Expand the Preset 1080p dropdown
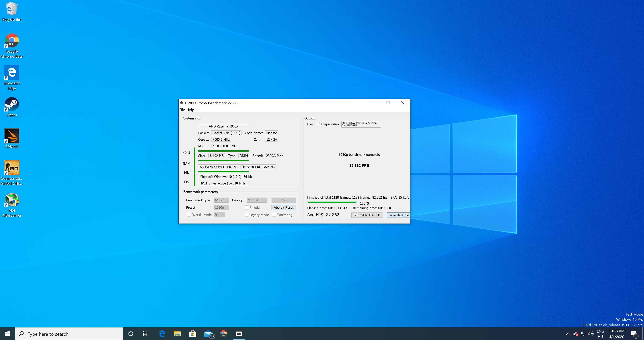The height and width of the screenshot is (340, 644). coord(222,207)
